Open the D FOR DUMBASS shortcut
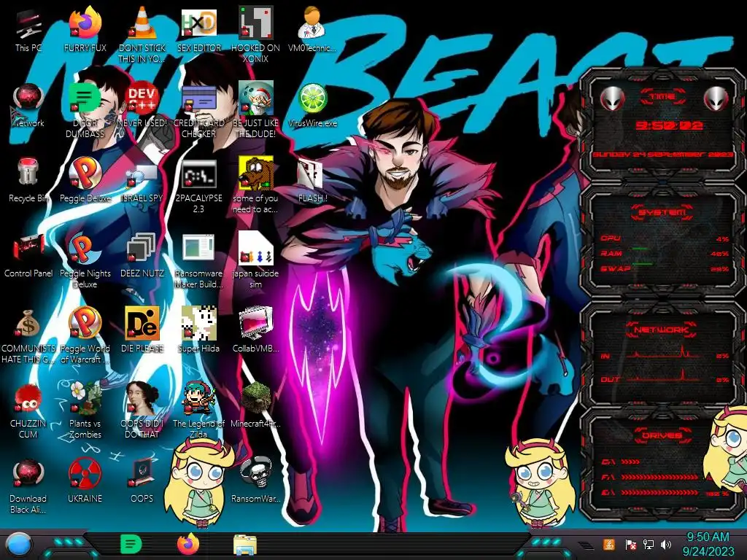The image size is (747, 560). pos(85,111)
